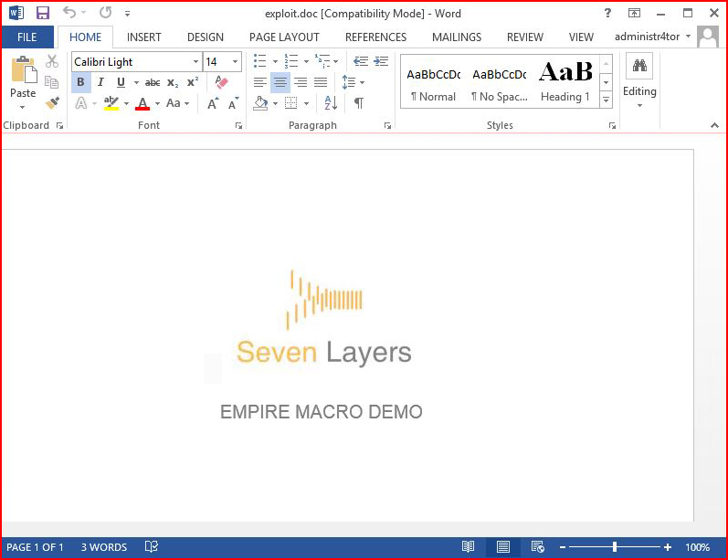Sort text with A-Z icon

coord(331,103)
